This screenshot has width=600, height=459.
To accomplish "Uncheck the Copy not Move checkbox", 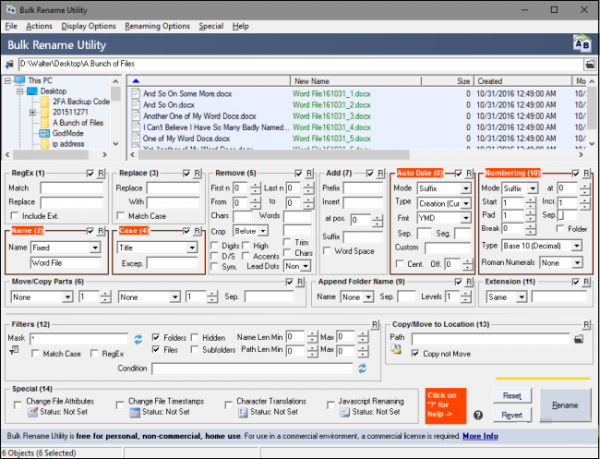I will tap(417, 352).
